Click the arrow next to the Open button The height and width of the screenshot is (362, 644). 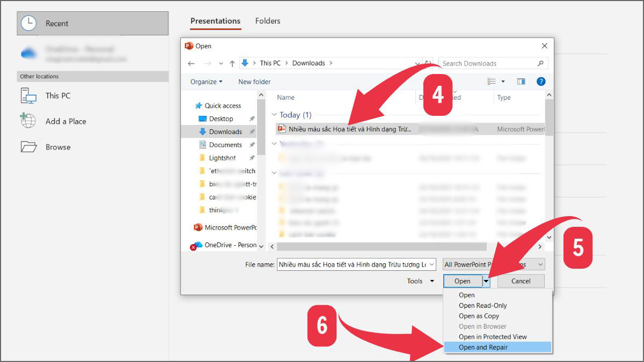click(x=486, y=280)
